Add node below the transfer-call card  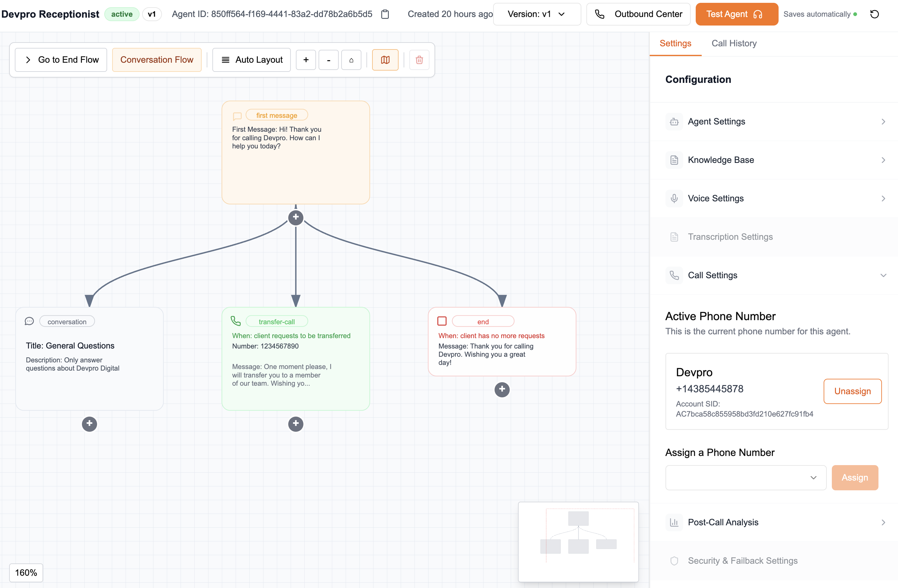(296, 424)
